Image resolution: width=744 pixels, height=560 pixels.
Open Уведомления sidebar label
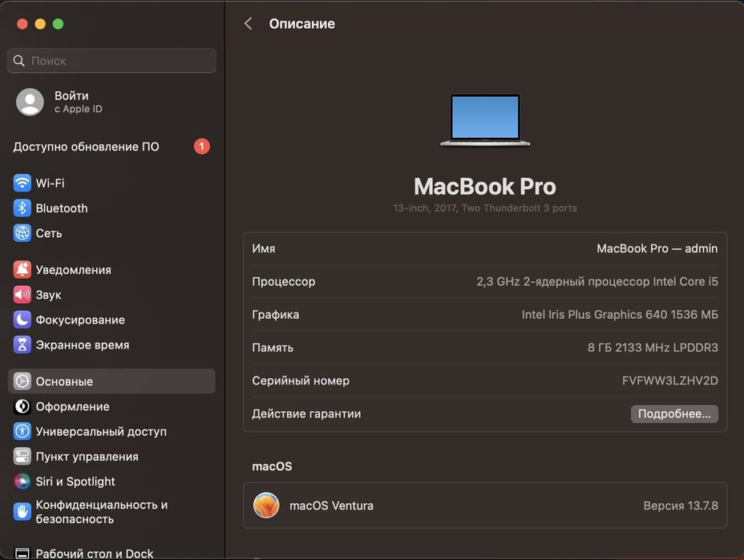click(74, 269)
